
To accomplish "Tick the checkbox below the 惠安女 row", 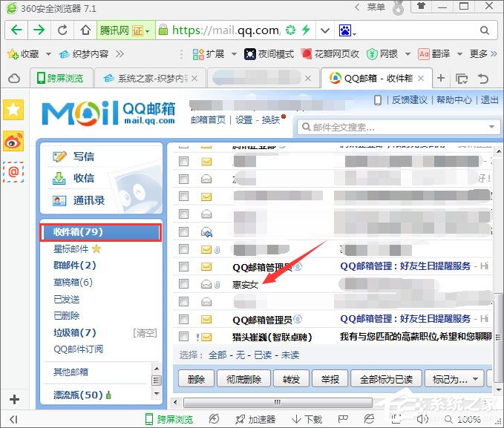I will (183, 301).
